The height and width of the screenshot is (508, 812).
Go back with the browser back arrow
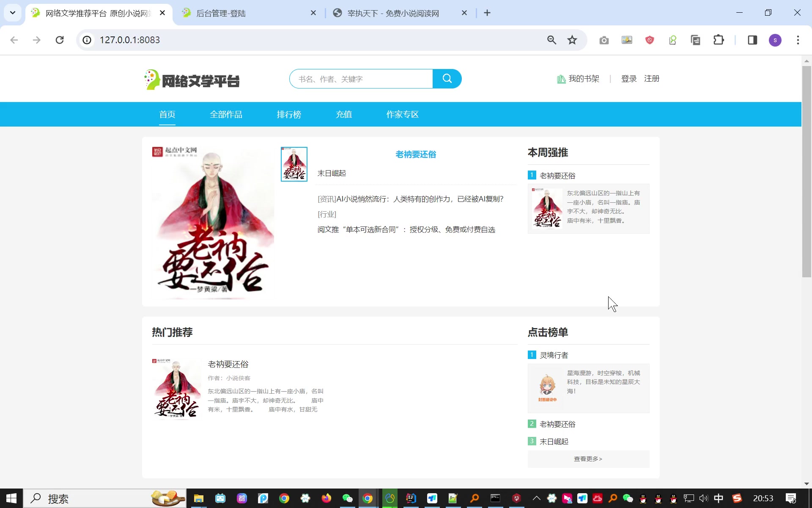point(14,40)
